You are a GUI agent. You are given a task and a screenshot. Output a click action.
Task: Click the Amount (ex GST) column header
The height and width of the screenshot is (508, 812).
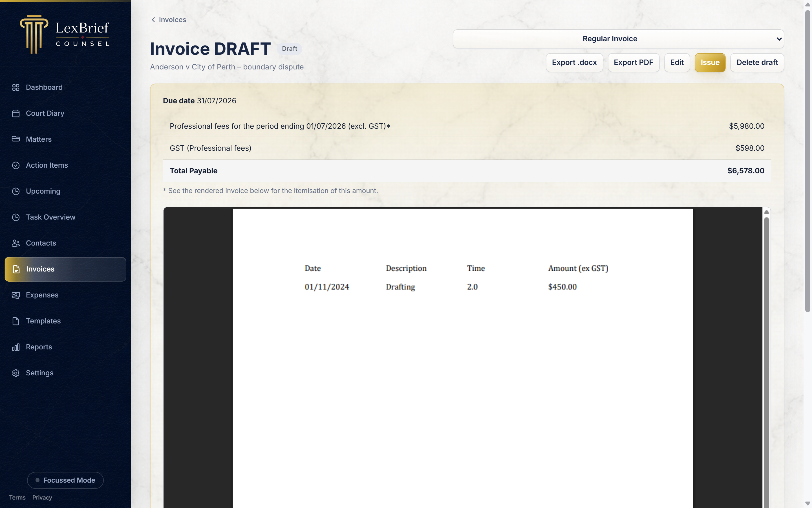pyautogui.click(x=578, y=268)
